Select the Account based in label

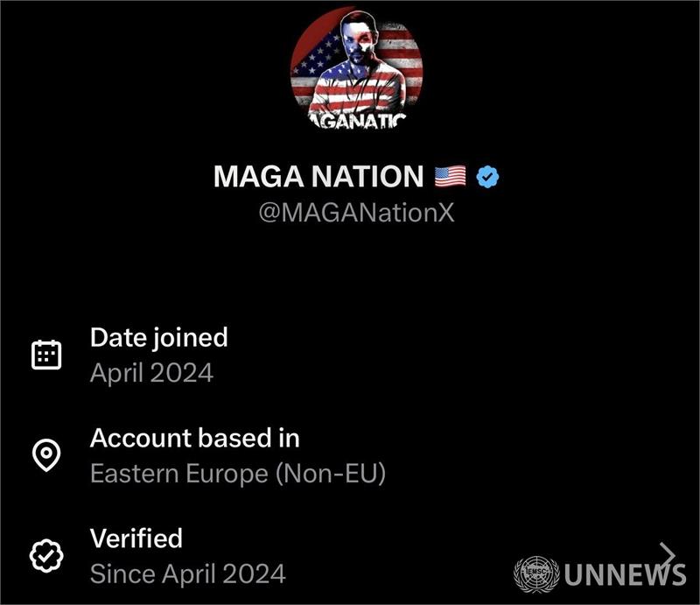click(x=194, y=438)
